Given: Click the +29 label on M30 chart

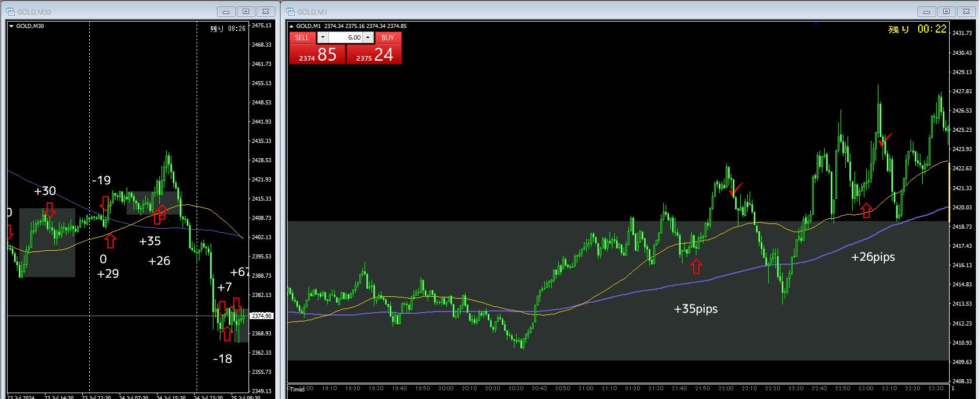Looking at the screenshot, I should click(x=108, y=274).
